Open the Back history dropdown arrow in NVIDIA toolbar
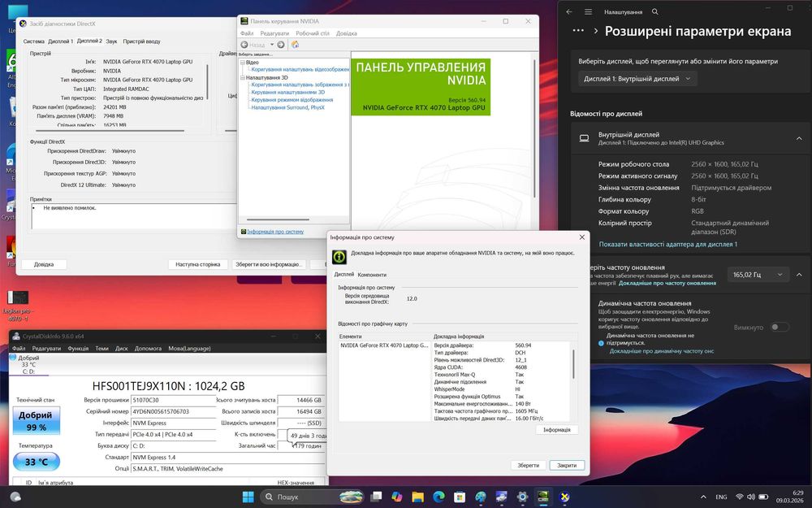The width and height of the screenshot is (812, 508). (x=272, y=45)
